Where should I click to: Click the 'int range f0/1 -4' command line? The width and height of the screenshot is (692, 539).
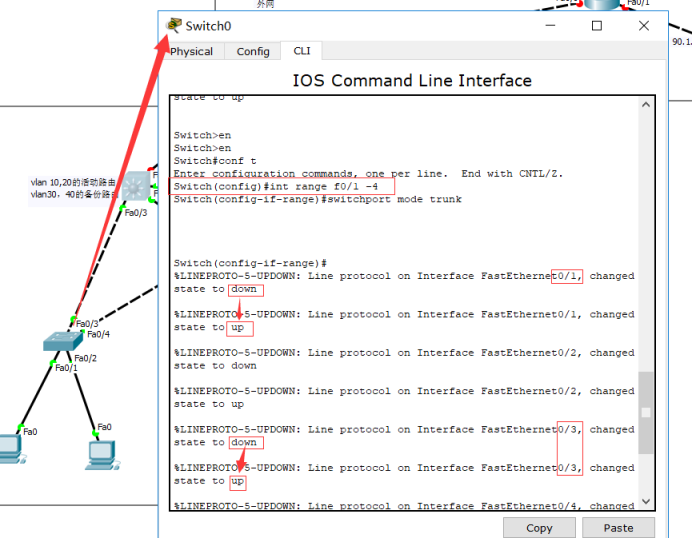(276, 187)
